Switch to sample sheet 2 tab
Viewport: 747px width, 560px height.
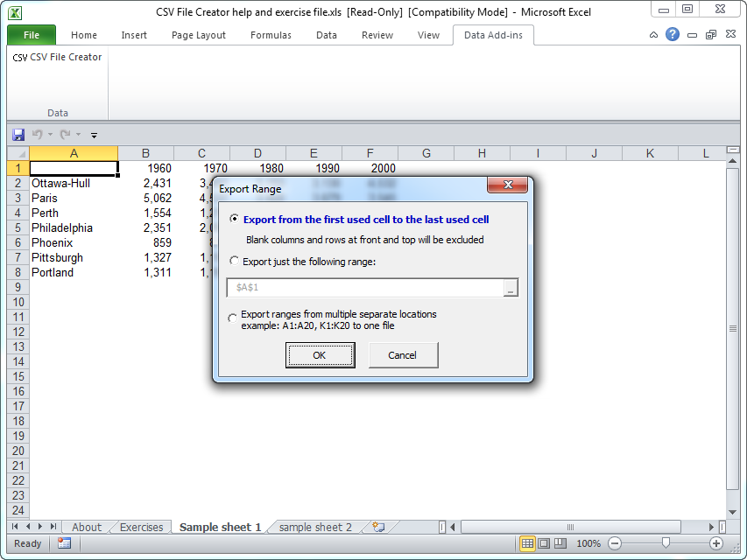[x=315, y=527]
